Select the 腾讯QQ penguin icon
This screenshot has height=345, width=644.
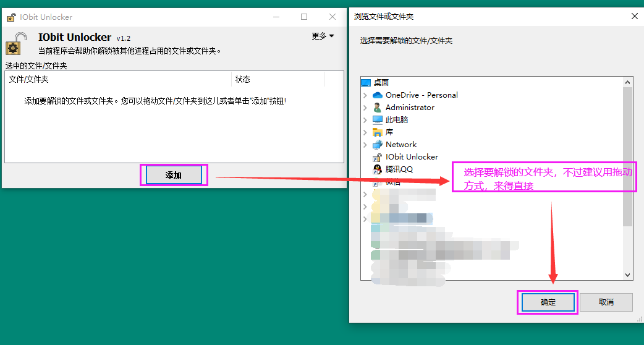(x=378, y=169)
